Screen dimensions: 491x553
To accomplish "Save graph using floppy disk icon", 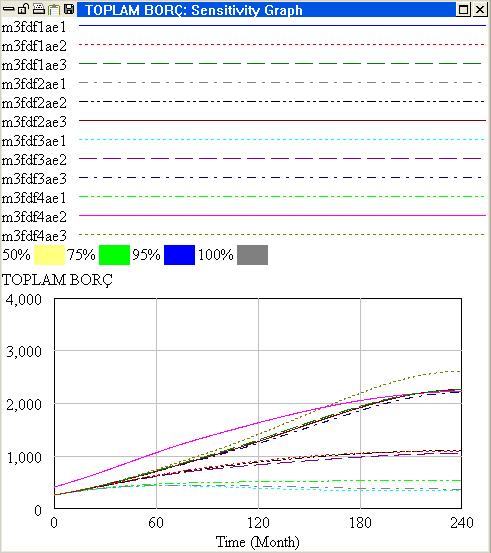I will tap(69, 9).
